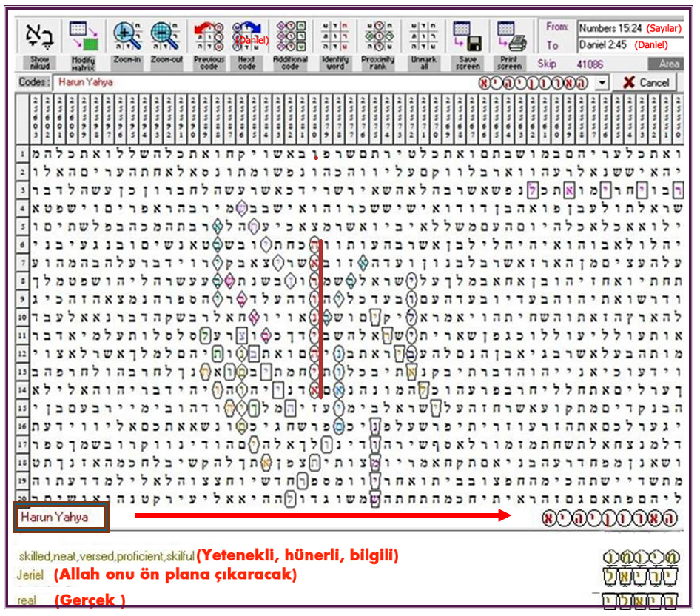Open the Modify matrix tool

[x=83, y=44]
